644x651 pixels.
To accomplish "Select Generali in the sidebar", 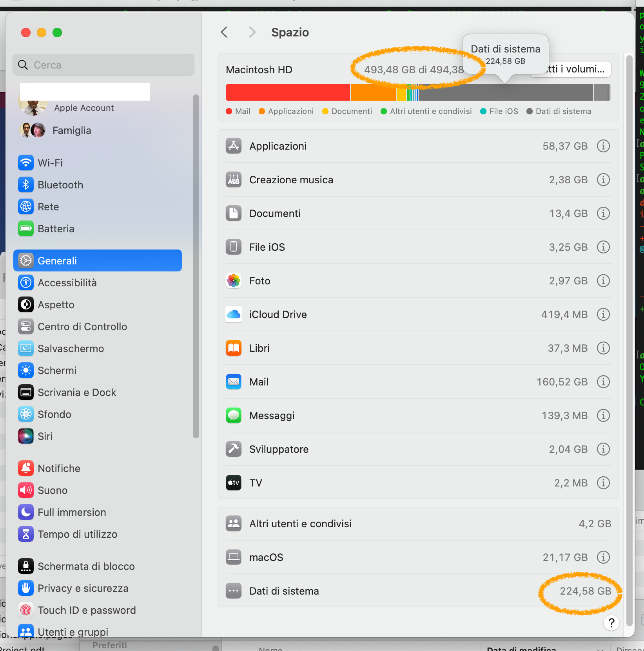I will tap(98, 260).
